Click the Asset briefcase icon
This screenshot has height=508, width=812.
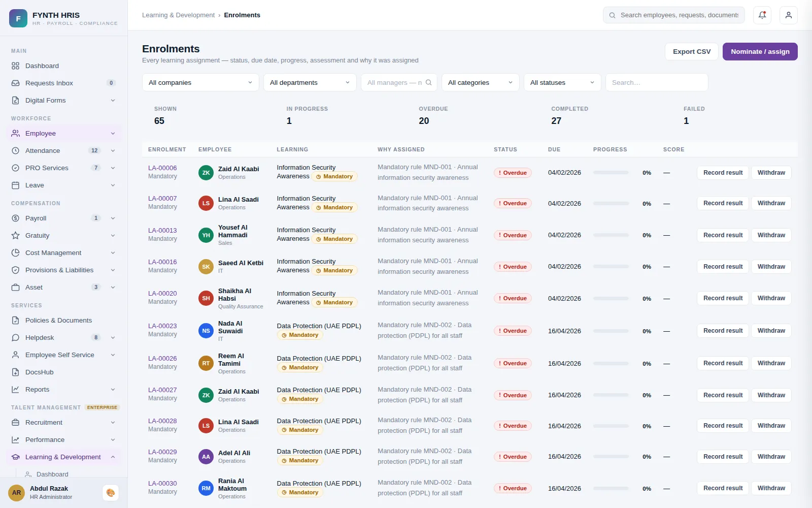click(x=15, y=288)
